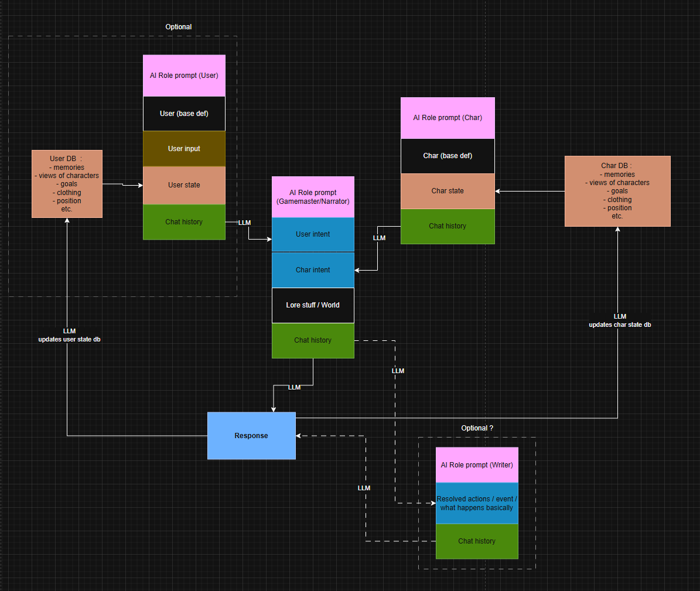Select the 'AI Role prompt (Char)' block
Image resolution: width=700 pixels, height=591 pixels.
pyautogui.click(x=448, y=118)
